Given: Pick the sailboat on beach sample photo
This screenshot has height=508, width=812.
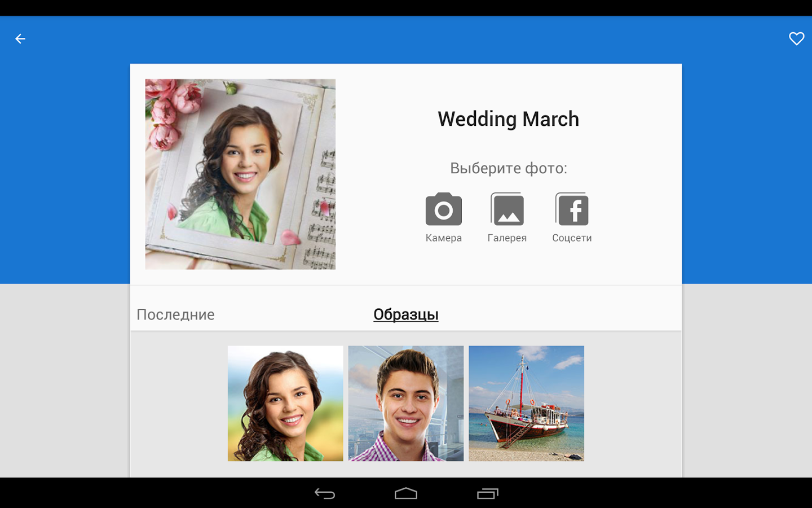Looking at the screenshot, I should tap(527, 404).
